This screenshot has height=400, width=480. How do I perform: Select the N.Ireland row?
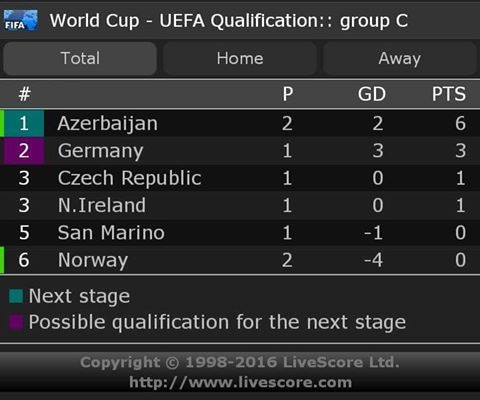click(240, 205)
